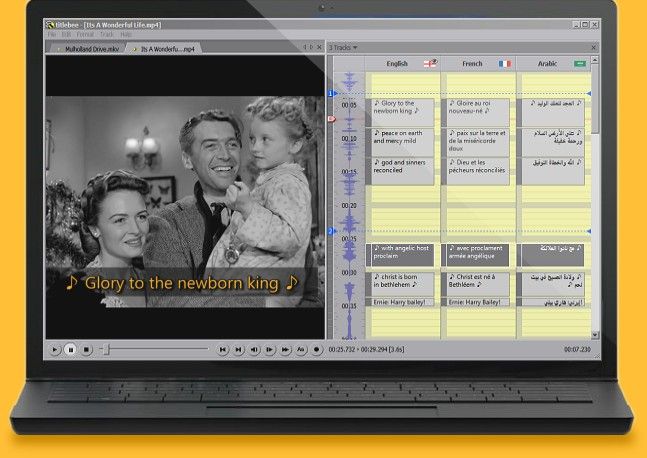Click the Arabic track flag icon
Viewport: 647px width, 458px height.
click(x=580, y=64)
